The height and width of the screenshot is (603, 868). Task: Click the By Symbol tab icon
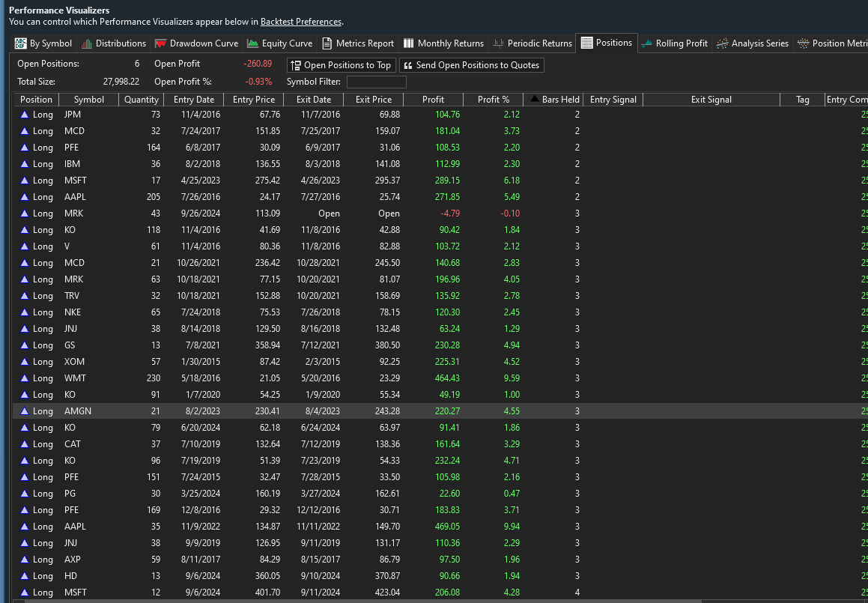click(x=20, y=43)
